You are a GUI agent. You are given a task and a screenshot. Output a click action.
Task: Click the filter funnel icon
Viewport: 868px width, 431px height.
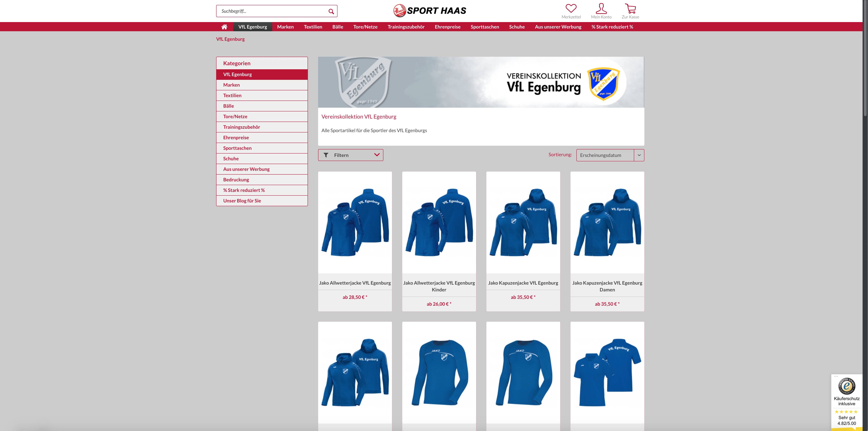point(326,155)
